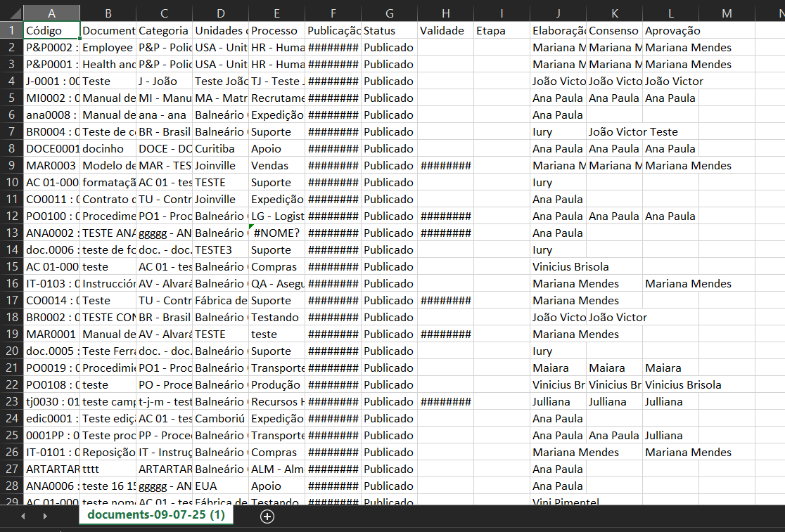Select row 20 header
Screen dimensions: 785x532
tap(11, 351)
